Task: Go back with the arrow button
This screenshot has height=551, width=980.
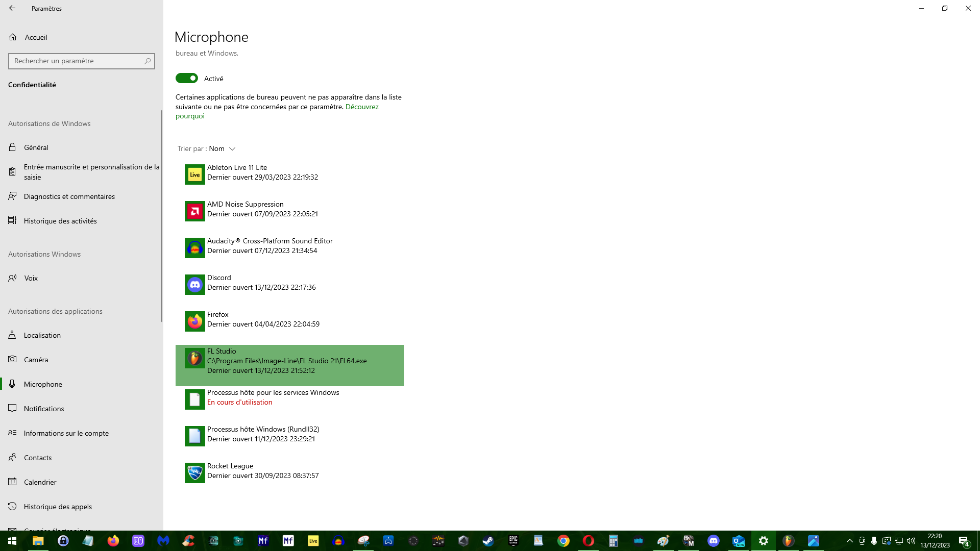Action: pos(12,8)
